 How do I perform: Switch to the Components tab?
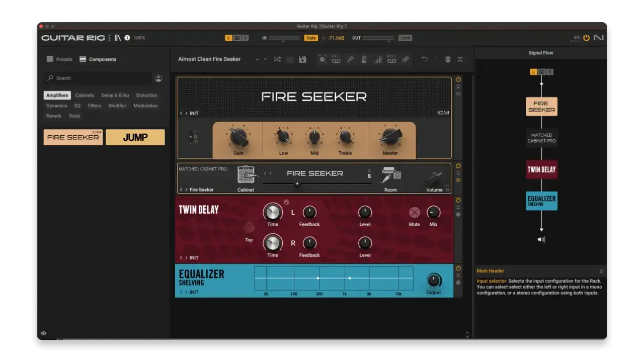coord(98,59)
